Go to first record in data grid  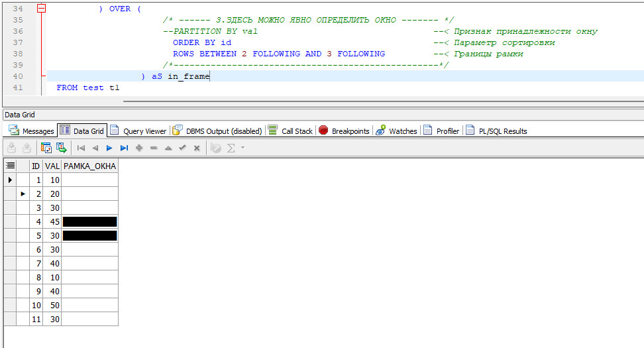(x=81, y=148)
